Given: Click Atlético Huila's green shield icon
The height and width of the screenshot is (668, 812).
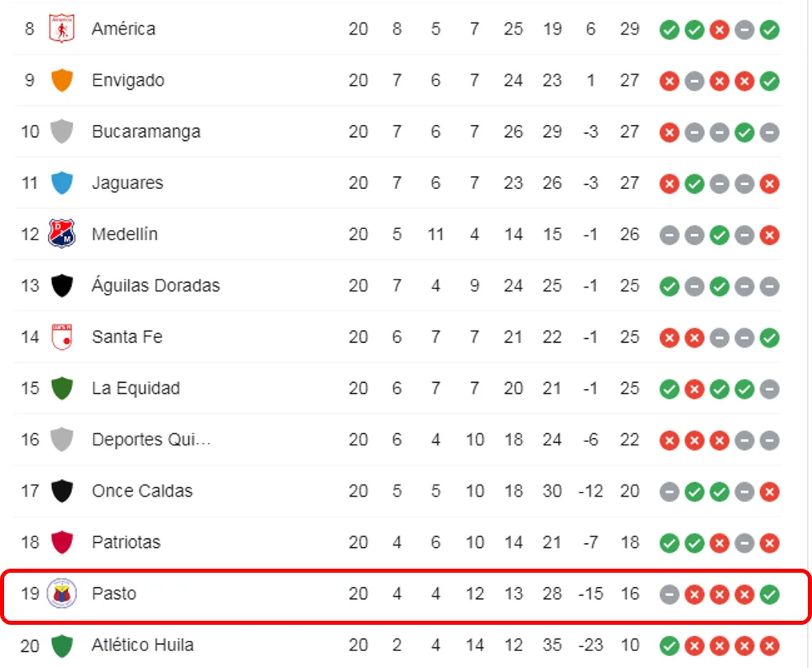Looking at the screenshot, I should tap(62, 646).
